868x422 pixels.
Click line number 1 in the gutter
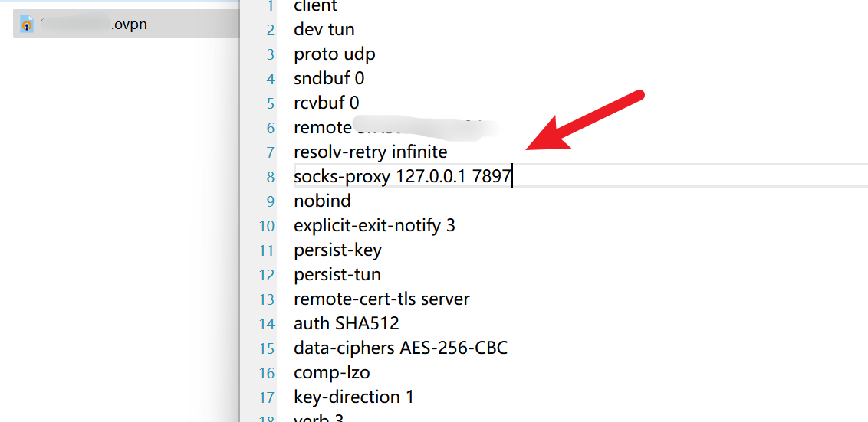tap(270, 6)
